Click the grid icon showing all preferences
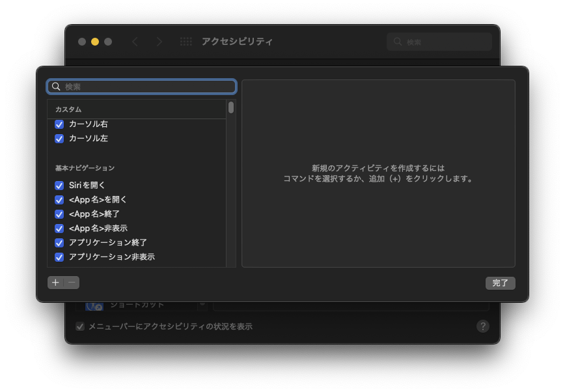Image resolution: width=565 pixels, height=392 pixels. pyautogui.click(x=186, y=42)
